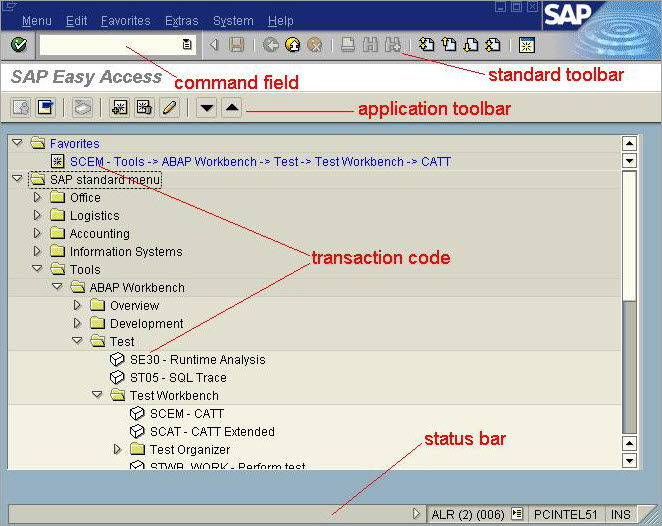662x526 pixels.
Task: Select SCAT - CATT Extended transaction
Action: [212, 432]
